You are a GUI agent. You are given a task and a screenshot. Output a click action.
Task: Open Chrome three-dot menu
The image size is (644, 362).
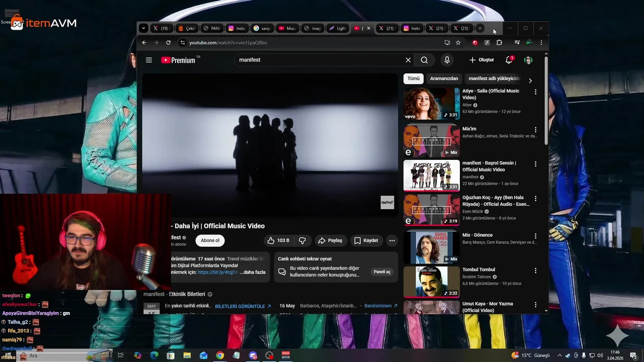541,43
